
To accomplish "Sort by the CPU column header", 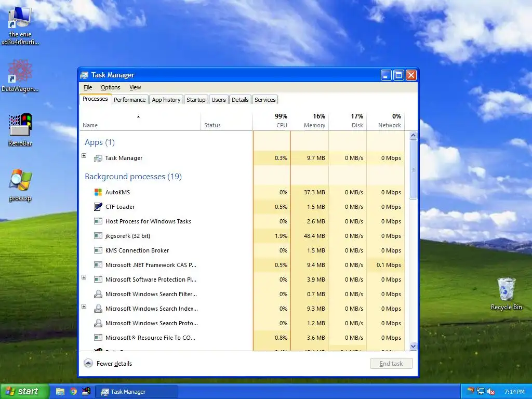I will pos(272,121).
